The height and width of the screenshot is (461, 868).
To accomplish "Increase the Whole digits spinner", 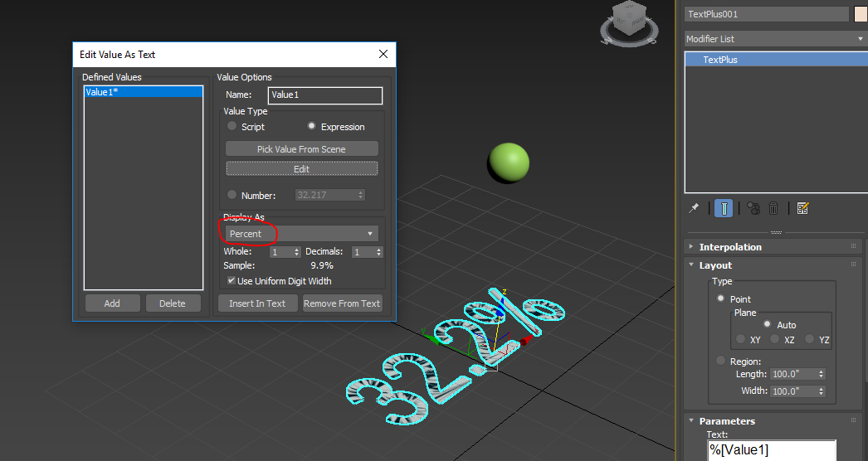I will point(297,250).
